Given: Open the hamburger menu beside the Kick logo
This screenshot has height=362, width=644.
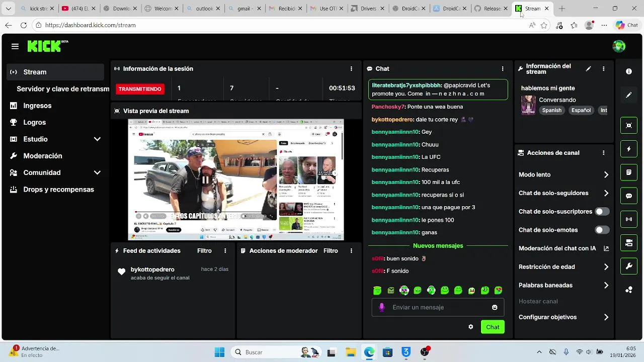Looking at the screenshot, I should (15, 46).
